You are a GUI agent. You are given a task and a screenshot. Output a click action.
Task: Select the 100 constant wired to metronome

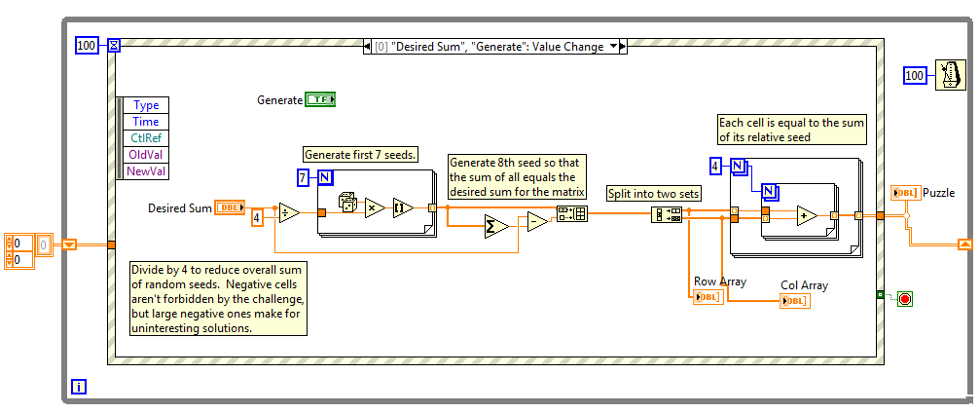click(x=915, y=76)
